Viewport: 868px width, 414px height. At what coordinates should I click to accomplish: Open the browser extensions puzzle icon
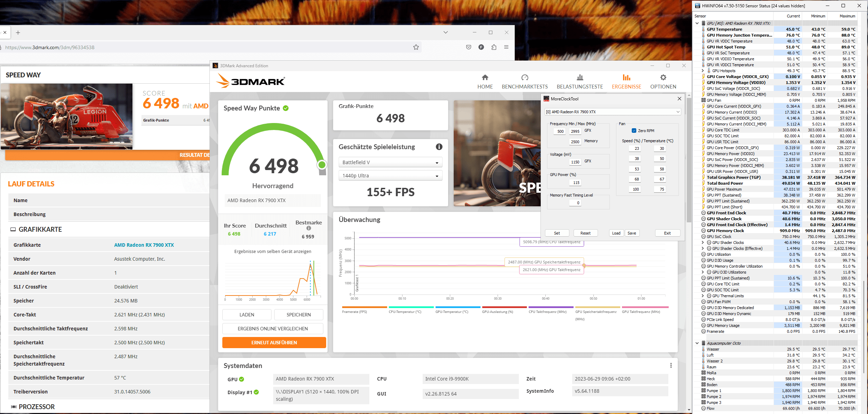click(493, 47)
